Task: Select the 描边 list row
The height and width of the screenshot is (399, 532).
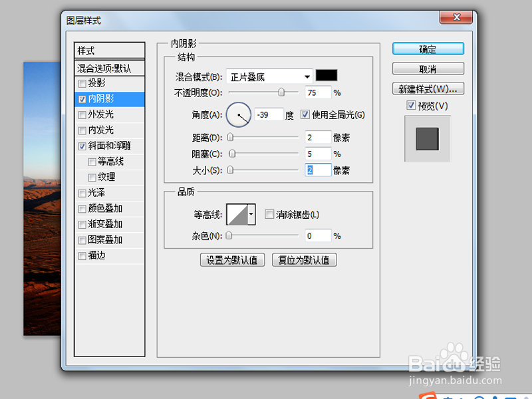Action: pos(109,255)
